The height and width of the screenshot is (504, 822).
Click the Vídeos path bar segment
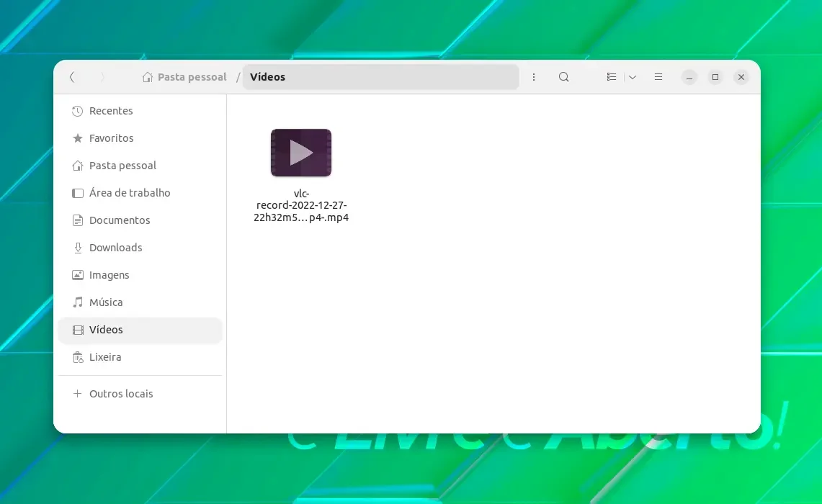click(x=380, y=77)
